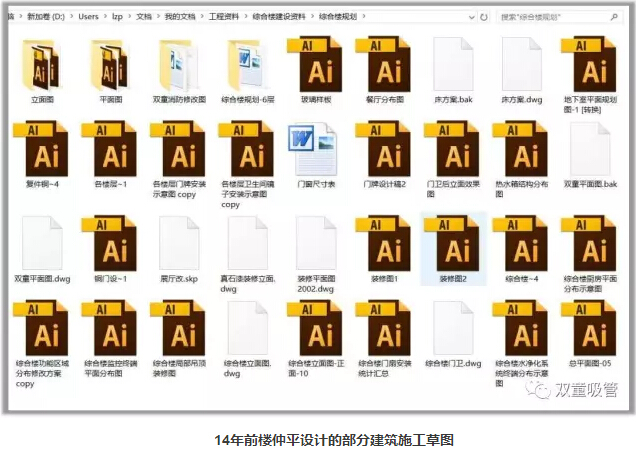The image size is (636, 450).
Task: Navigate to 综合楼建设资料 in the breadcrumb
Action: tap(279, 16)
